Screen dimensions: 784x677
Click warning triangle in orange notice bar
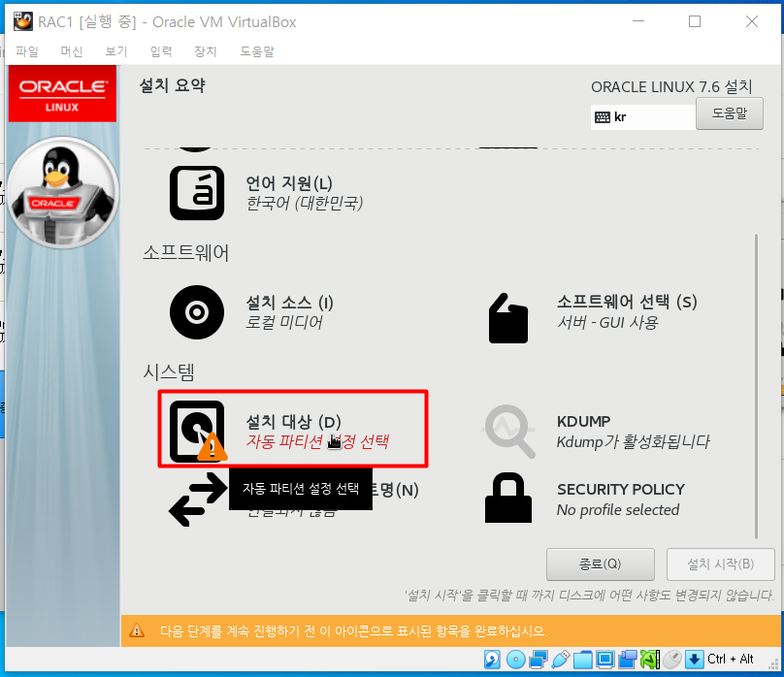click(x=137, y=630)
